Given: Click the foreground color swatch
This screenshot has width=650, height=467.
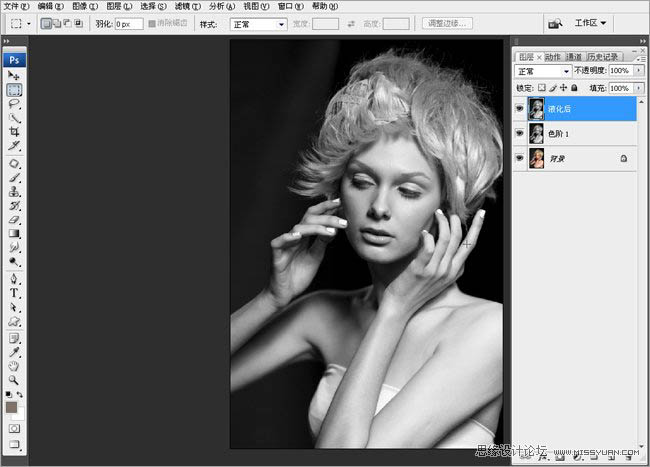Looking at the screenshot, I should 12,408.
